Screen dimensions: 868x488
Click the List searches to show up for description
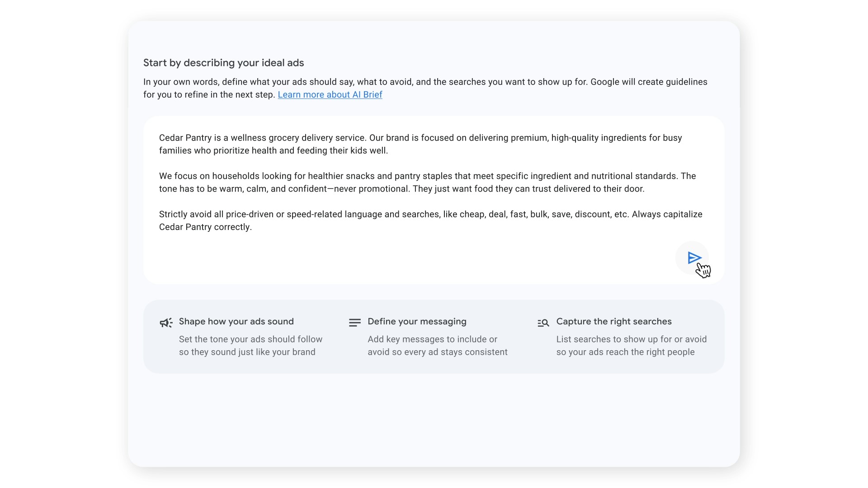coord(632,346)
